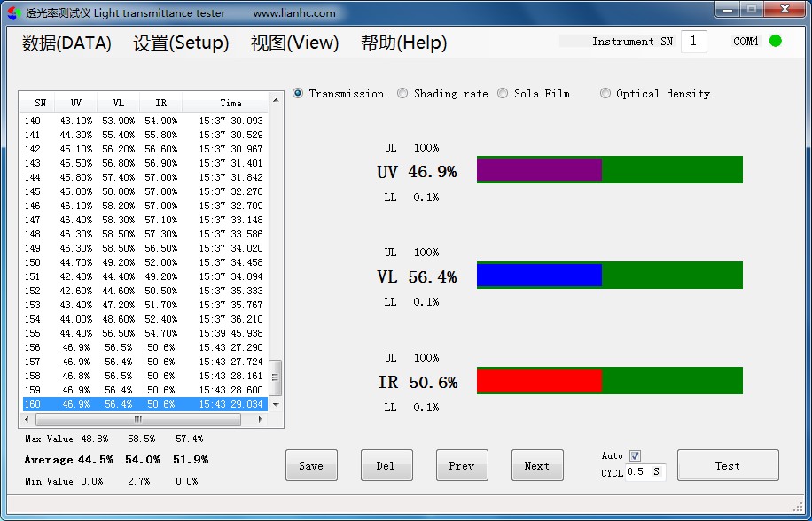Viewport: 812px width, 521px height.
Task: Select row timed 15:43 27.290
Action: pos(144,347)
